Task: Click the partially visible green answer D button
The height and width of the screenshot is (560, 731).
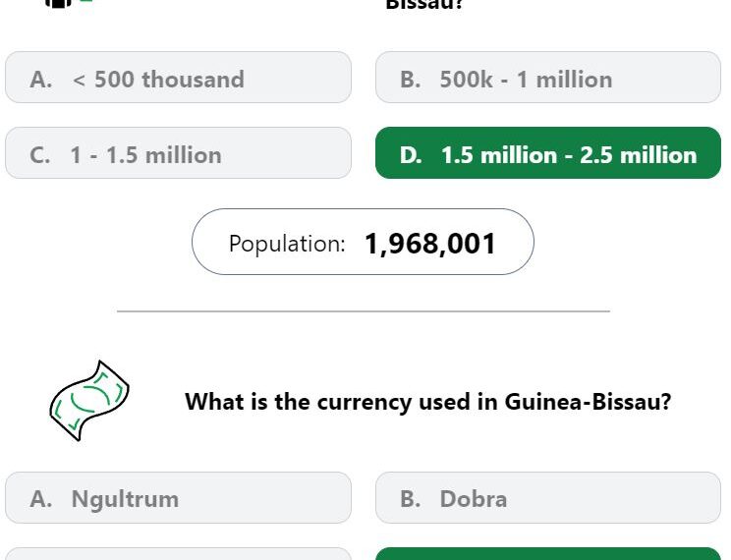Action: pos(548,554)
